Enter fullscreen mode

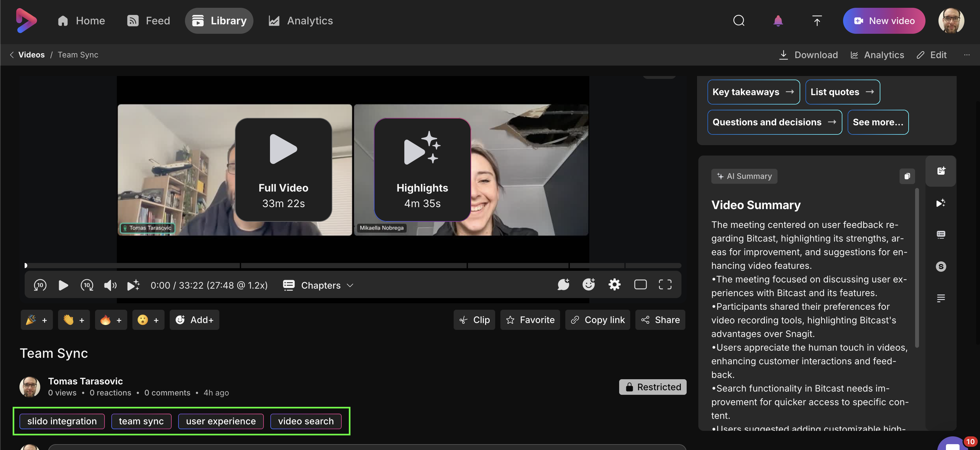665,284
